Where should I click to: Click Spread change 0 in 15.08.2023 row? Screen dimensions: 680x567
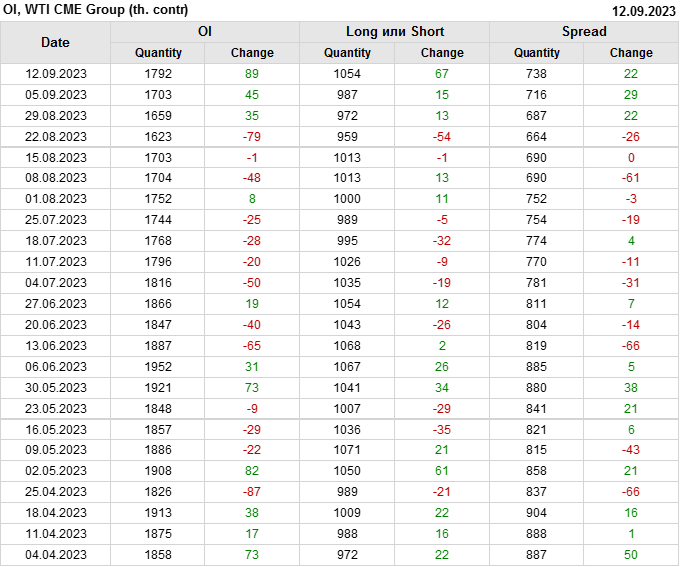click(x=631, y=158)
